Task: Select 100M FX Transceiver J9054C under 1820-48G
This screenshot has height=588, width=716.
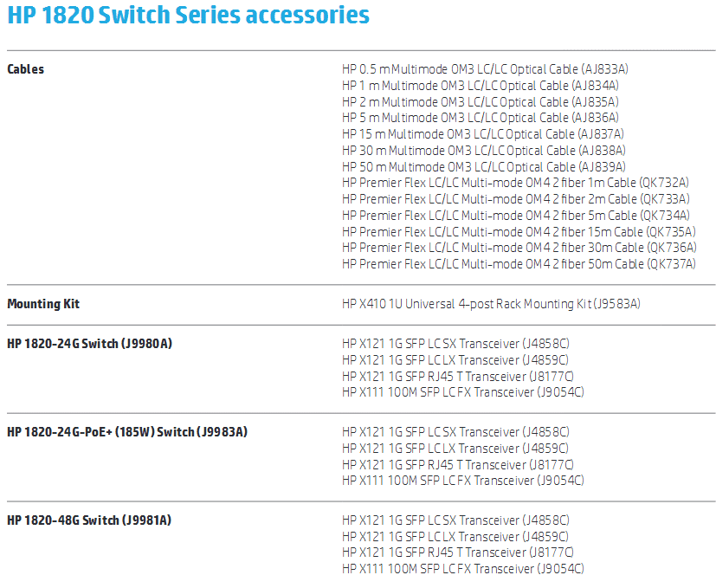Action: coord(463,569)
